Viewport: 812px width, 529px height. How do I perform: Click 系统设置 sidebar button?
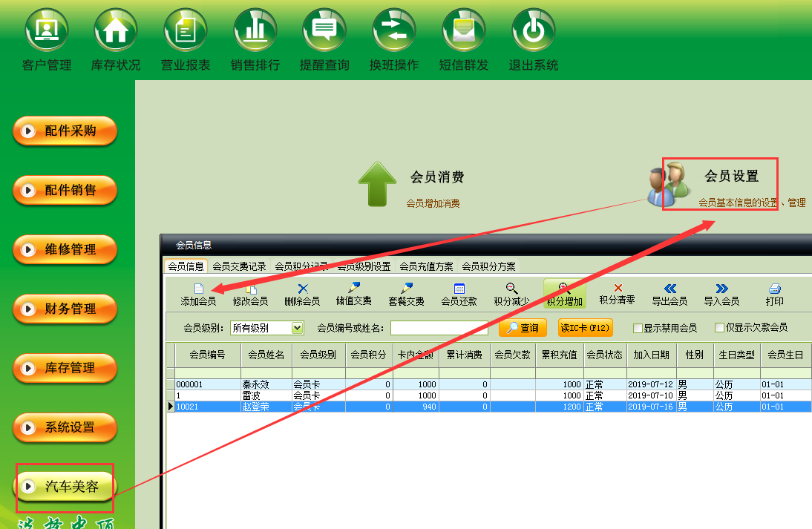point(65,427)
